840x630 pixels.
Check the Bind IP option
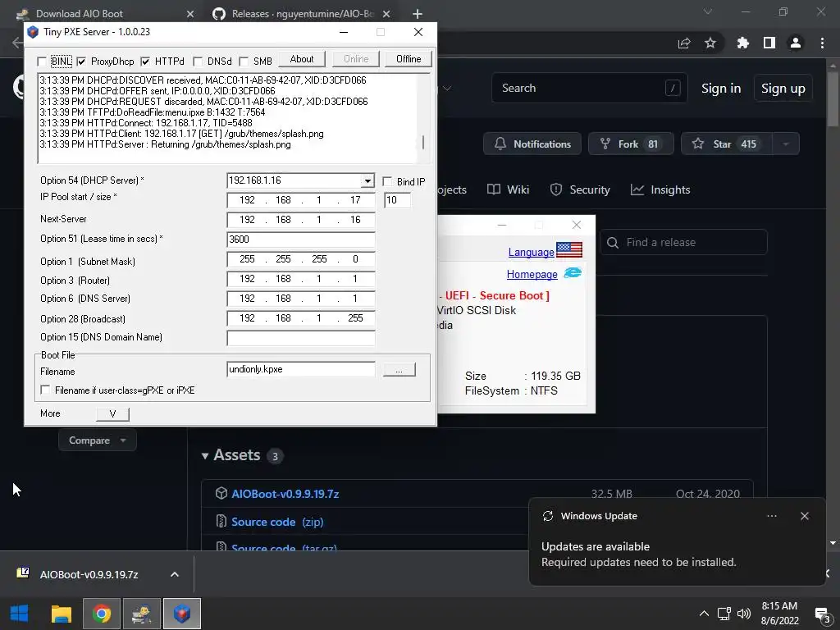click(387, 181)
